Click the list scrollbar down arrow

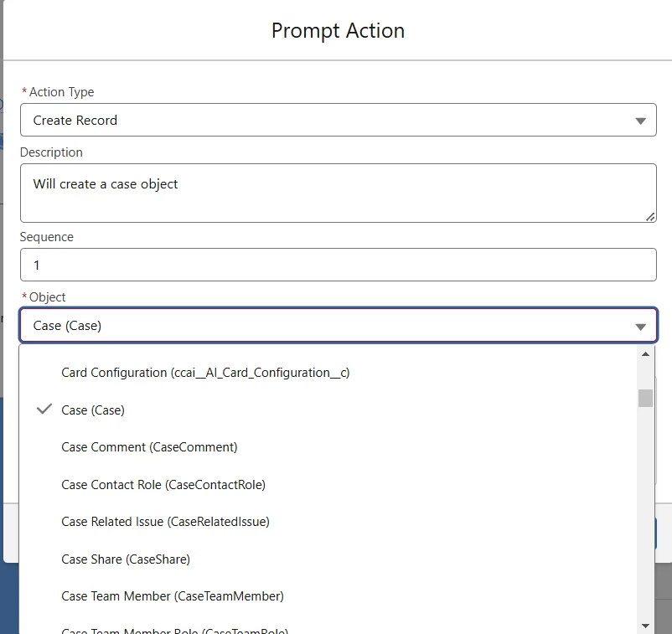click(645, 625)
